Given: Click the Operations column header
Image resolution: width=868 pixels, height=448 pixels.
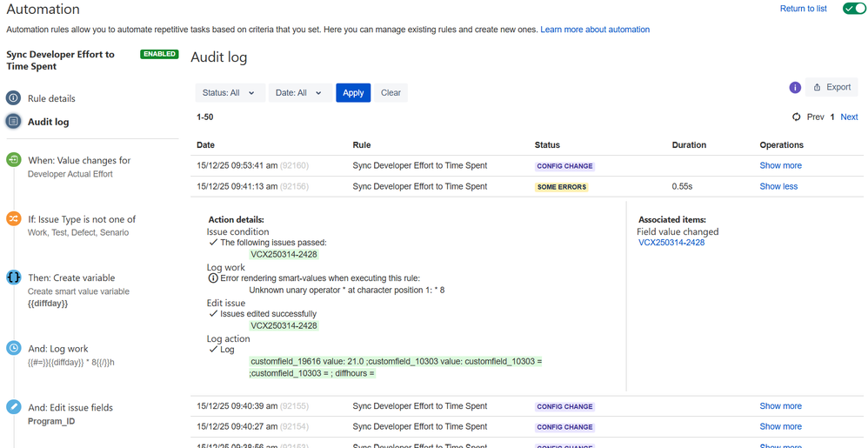Looking at the screenshot, I should click(781, 145).
